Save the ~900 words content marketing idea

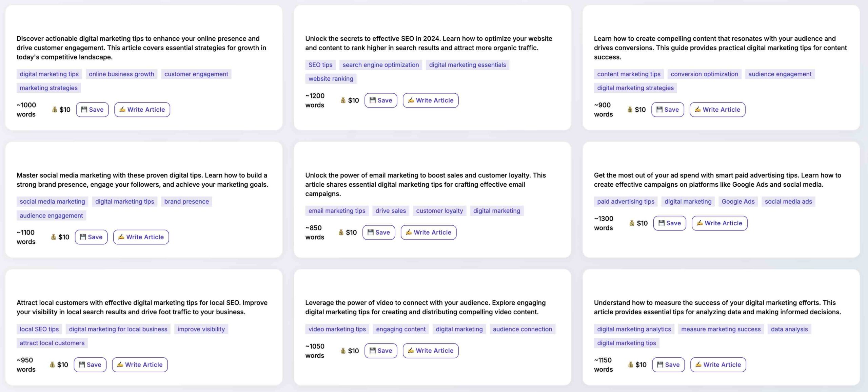pyautogui.click(x=667, y=110)
